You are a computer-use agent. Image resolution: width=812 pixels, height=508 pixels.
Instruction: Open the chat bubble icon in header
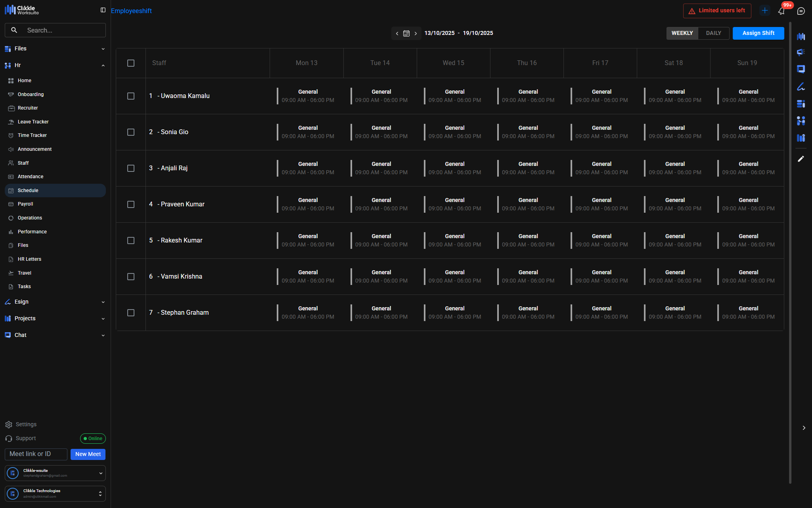tap(801, 11)
